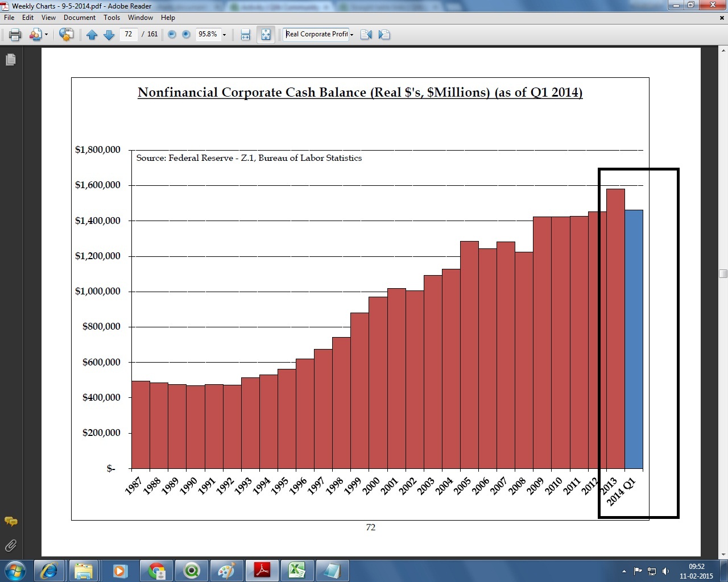The image size is (728, 582).
Task: Open the Edit menu
Action: pyautogui.click(x=28, y=18)
